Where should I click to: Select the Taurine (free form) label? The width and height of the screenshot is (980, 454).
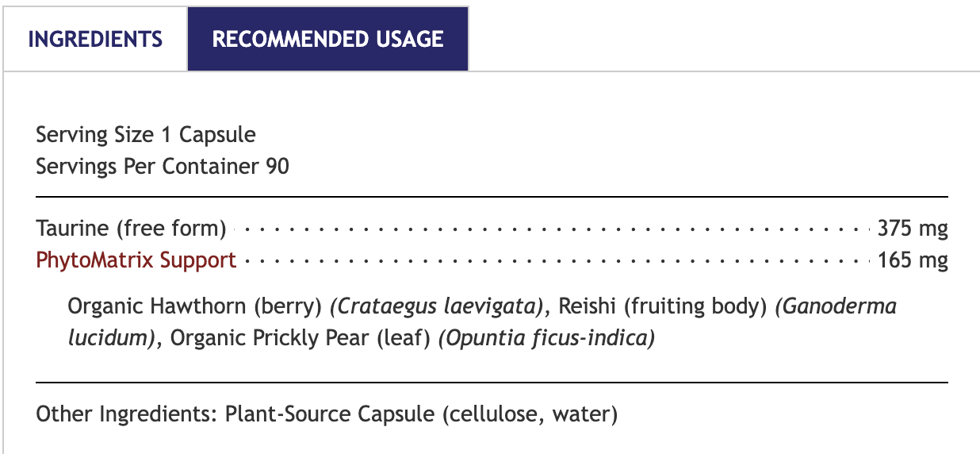coord(132,229)
